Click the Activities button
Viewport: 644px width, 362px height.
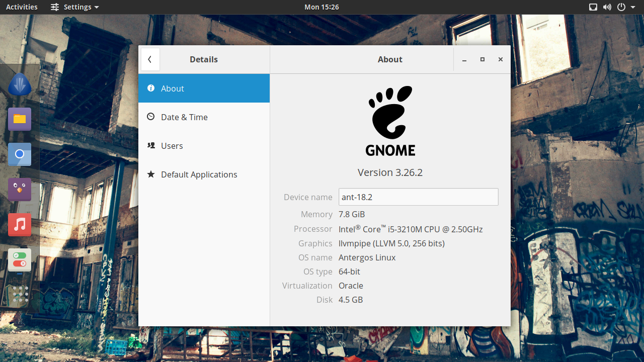click(22, 7)
